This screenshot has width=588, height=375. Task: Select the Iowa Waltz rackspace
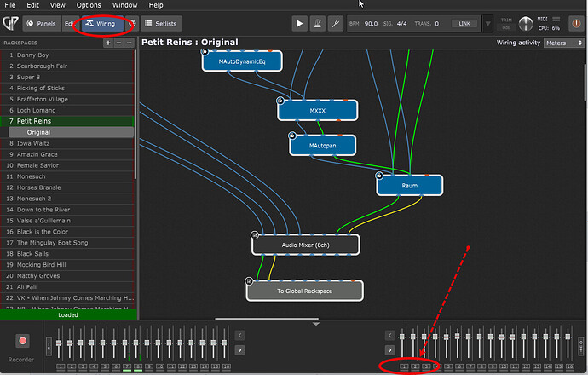pyautogui.click(x=67, y=143)
